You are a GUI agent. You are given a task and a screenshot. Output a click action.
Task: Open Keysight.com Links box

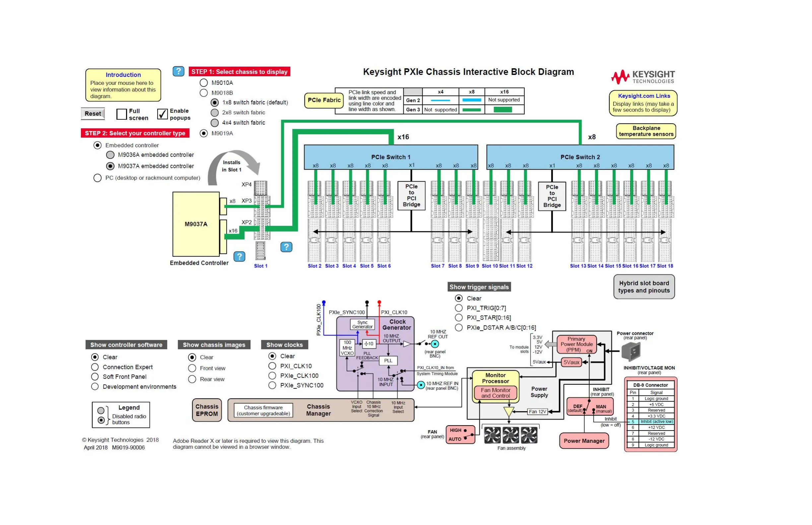click(643, 103)
